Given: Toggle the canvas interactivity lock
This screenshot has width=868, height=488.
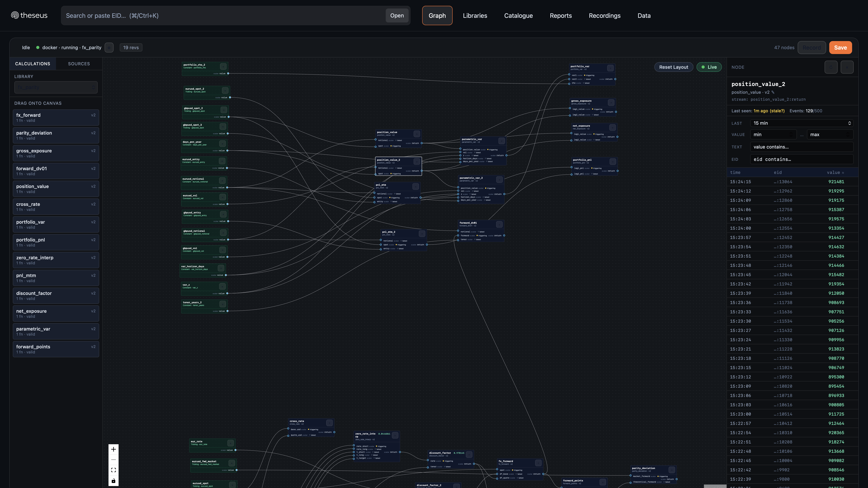Looking at the screenshot, I should [114, 481].
